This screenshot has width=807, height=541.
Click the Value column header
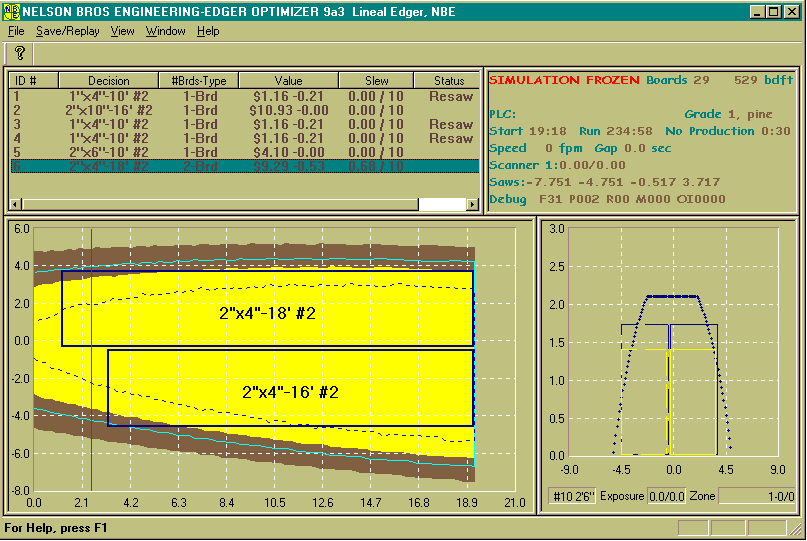pyautogui.click(x=288, y=81)
